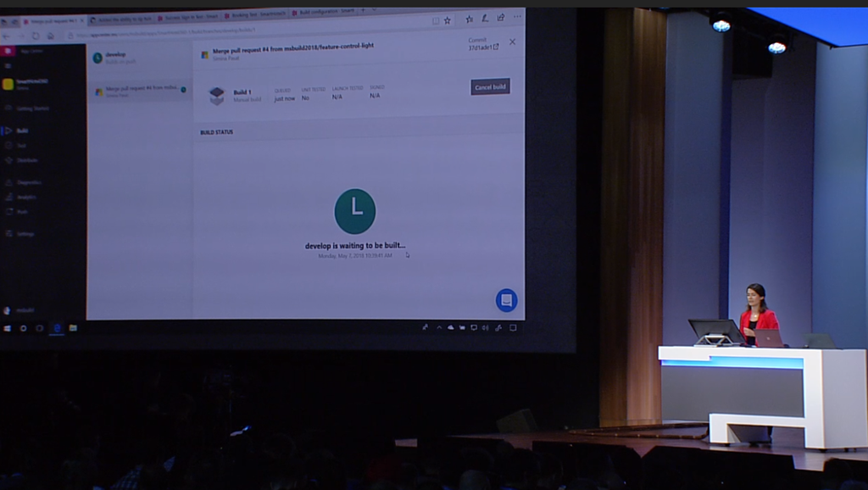Screen dimensions: 868x490
Task: Switch to the Merge pull request browser tab
Action: (x=53, y=20)
